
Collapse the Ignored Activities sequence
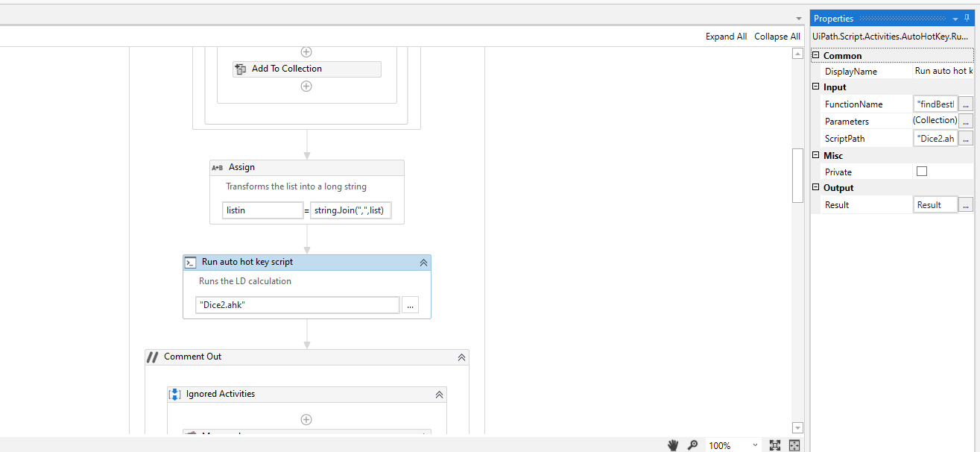coord(439,395)
